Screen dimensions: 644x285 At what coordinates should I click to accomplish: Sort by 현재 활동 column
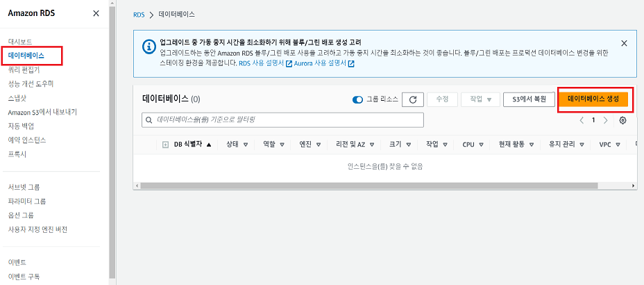[x=516, y=145]
